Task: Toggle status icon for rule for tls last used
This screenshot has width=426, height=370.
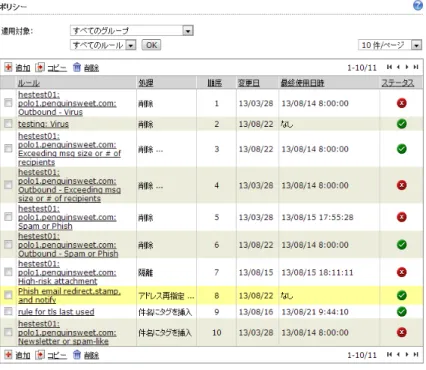Action: [402, 312]
